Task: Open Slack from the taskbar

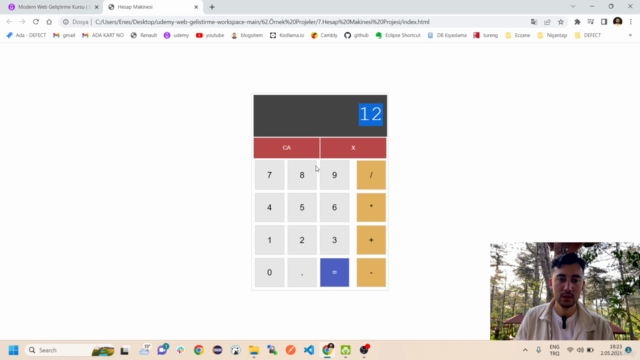Action: pos(180,350)
